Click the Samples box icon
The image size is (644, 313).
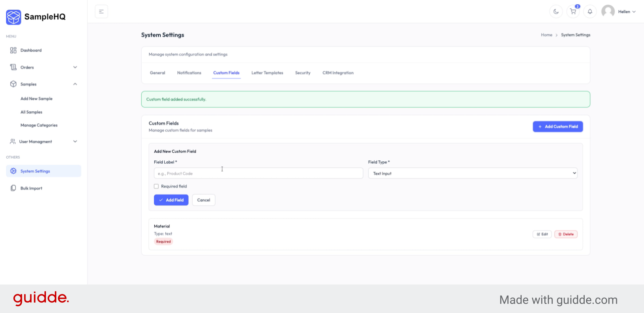pos(13,84)
